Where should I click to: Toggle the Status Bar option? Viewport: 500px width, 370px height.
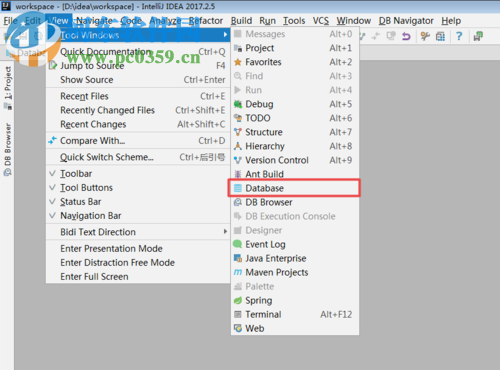click(x=138, y=202)
